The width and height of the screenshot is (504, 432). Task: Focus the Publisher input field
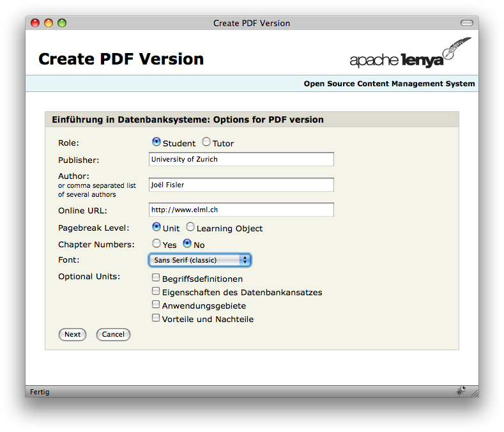click(241, 159)
